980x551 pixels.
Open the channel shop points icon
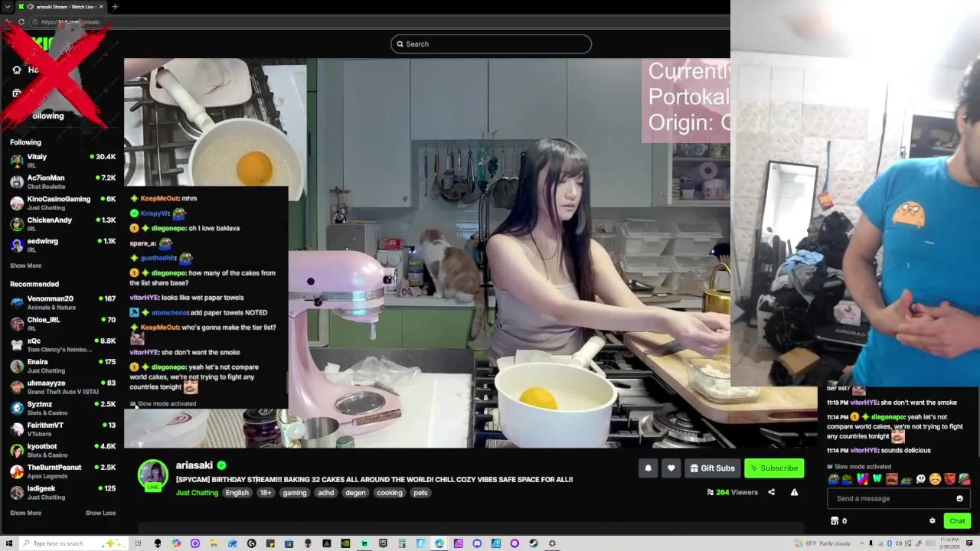[x=835, y=521]
